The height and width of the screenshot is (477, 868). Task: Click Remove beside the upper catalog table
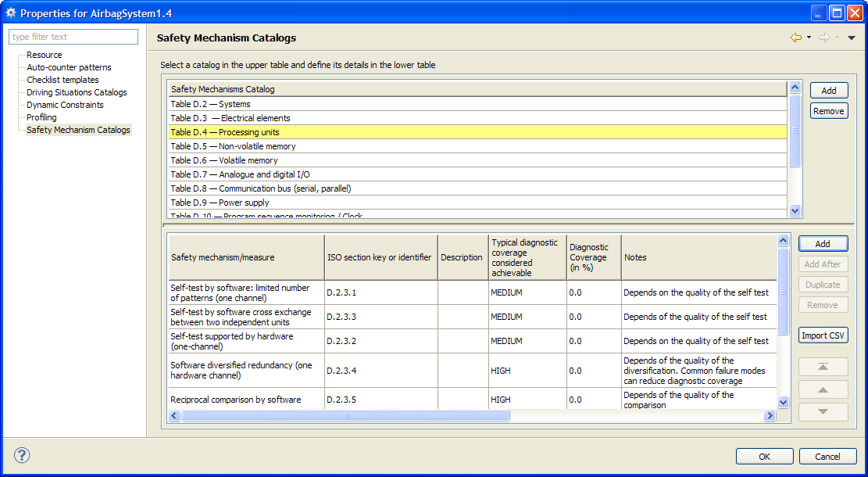(829, 111)
